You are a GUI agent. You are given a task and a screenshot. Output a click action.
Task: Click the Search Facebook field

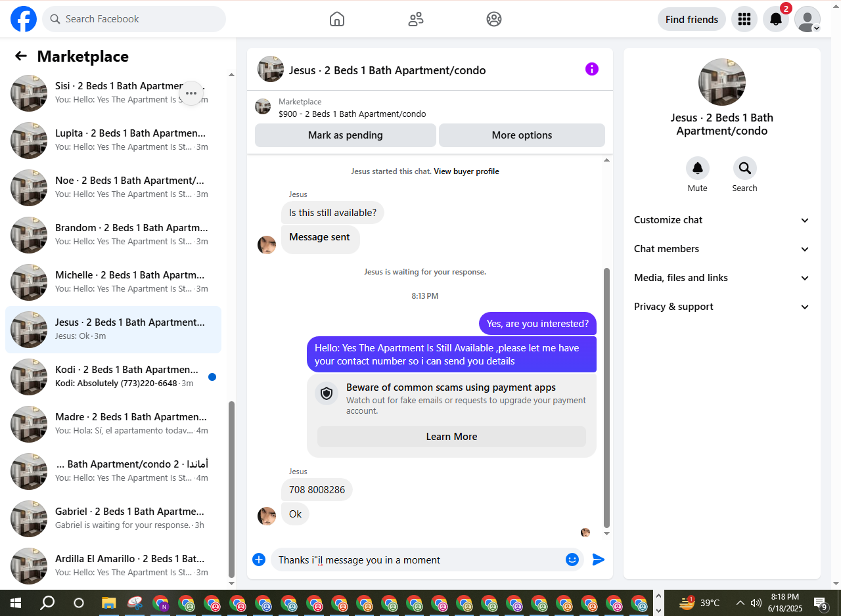(x=134, y=19)
